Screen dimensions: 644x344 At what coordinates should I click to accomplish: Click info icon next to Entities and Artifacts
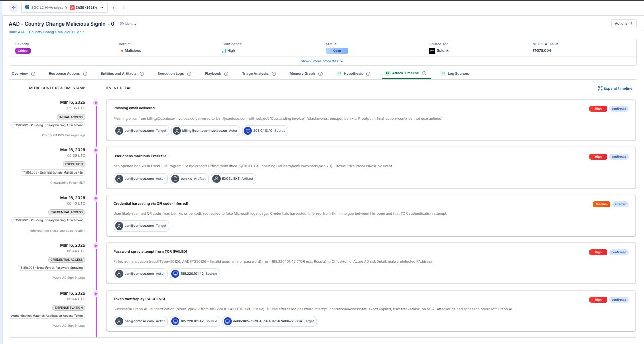coord(142,74)
